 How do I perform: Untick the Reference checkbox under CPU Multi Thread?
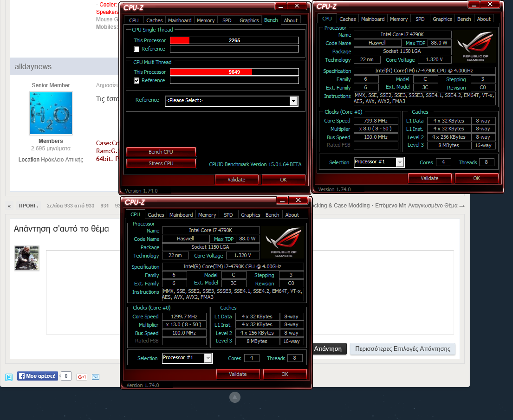pyautogui.click(x=137, y=80)
